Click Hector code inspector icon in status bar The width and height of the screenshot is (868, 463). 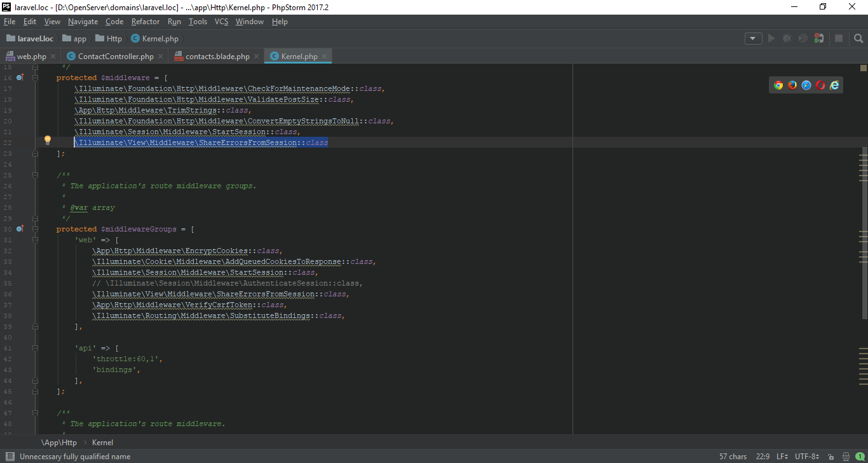click(x=846, y=457)
